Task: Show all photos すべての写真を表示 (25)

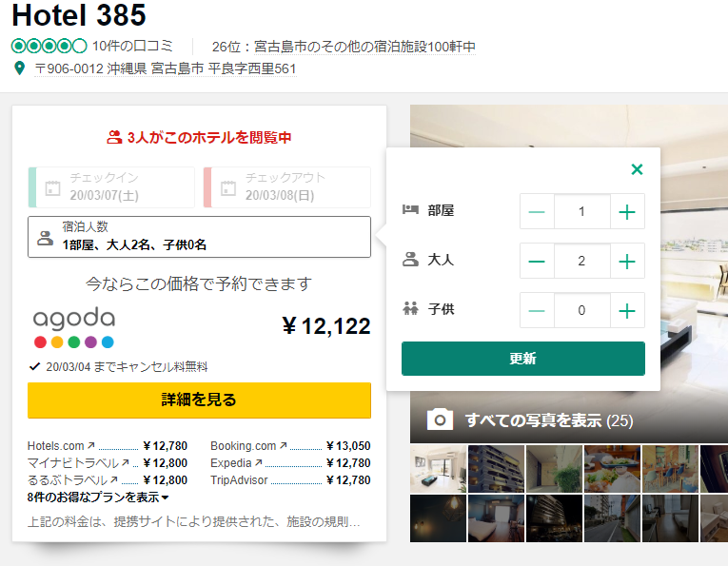Action: point(549,420)
